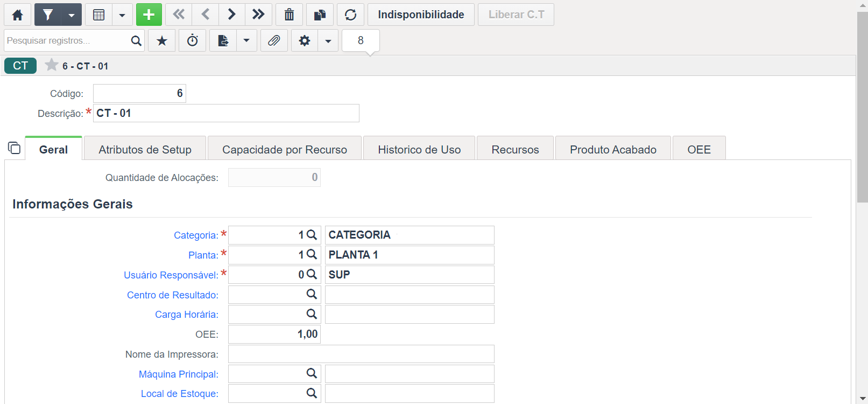This screenshot has height=404, width=868.
Task: Open the Carga Horária label link
Action: 187,315
